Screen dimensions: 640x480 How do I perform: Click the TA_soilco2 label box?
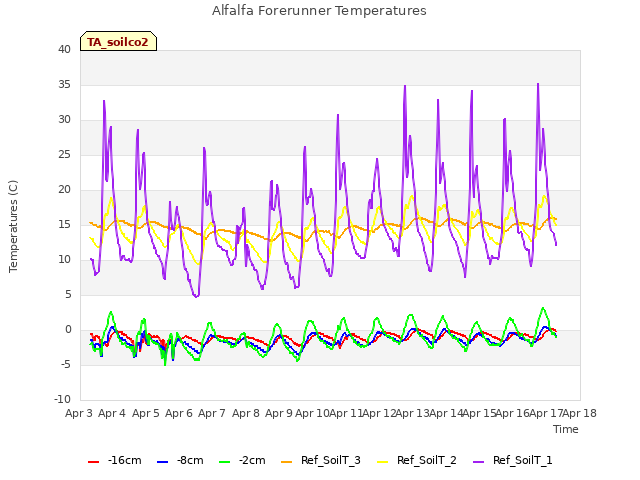(118, 41)
